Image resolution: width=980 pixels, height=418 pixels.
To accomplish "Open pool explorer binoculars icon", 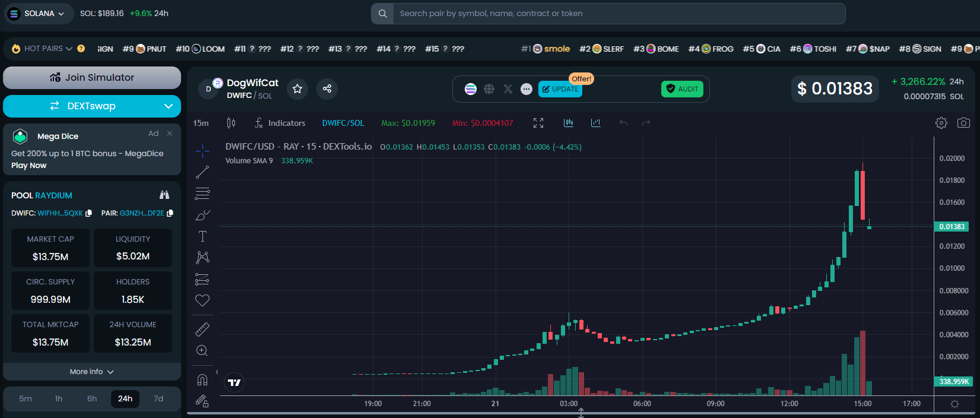I will tap(164, 195).
